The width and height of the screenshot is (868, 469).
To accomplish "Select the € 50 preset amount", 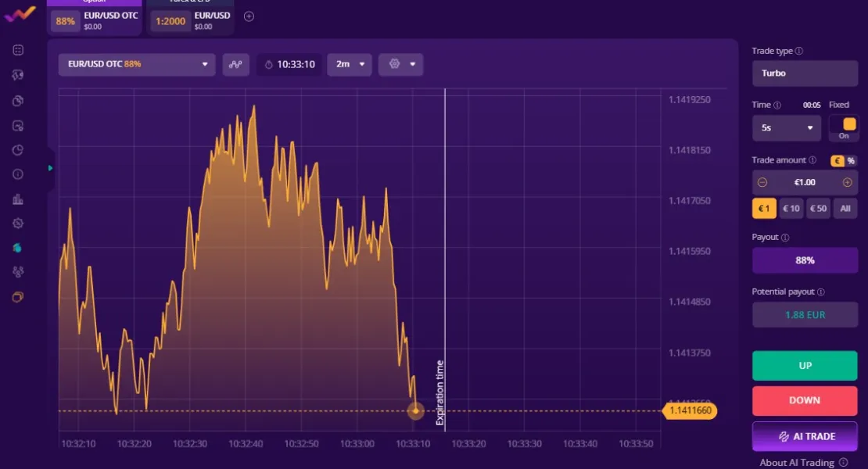I will point(818,209).
